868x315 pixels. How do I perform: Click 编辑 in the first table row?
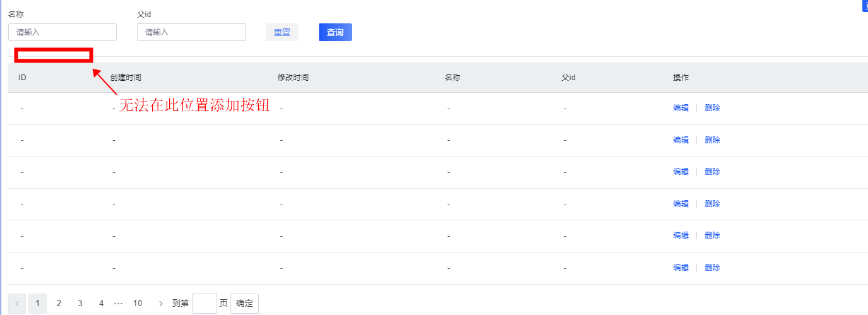coord(681,108)
